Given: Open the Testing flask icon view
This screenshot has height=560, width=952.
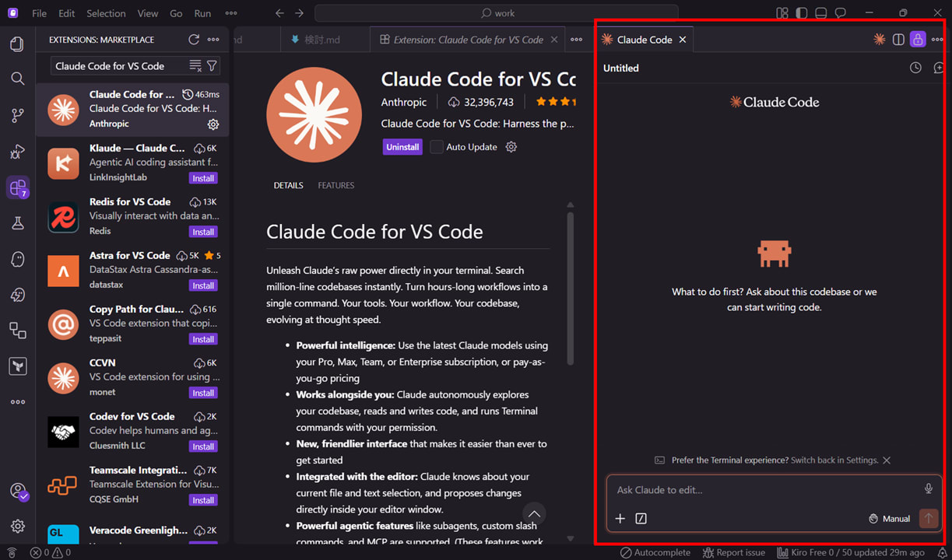Looking at the screenshot, I should tap(17, 223).
